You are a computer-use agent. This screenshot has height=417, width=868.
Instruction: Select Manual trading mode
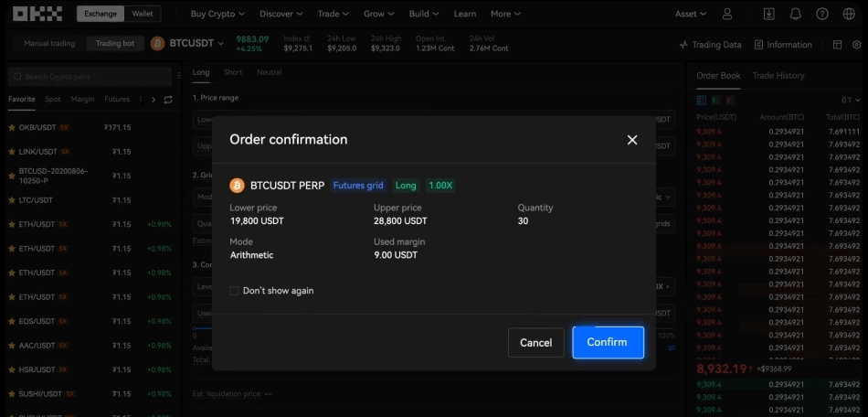(49, 44)
